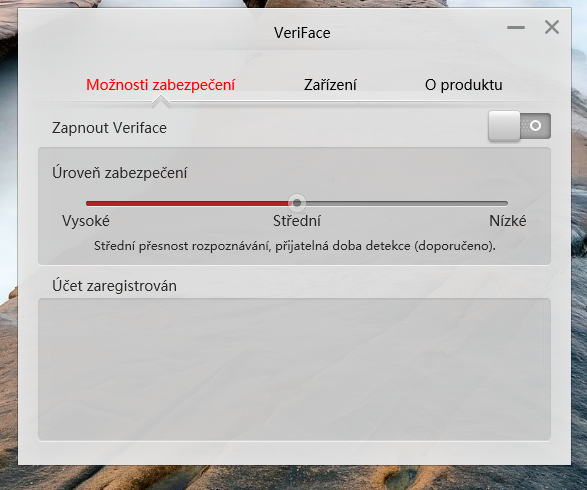Minimize the VeriFace window
The width and height of the screenshot is (587, 490).
tap(516, 27)
